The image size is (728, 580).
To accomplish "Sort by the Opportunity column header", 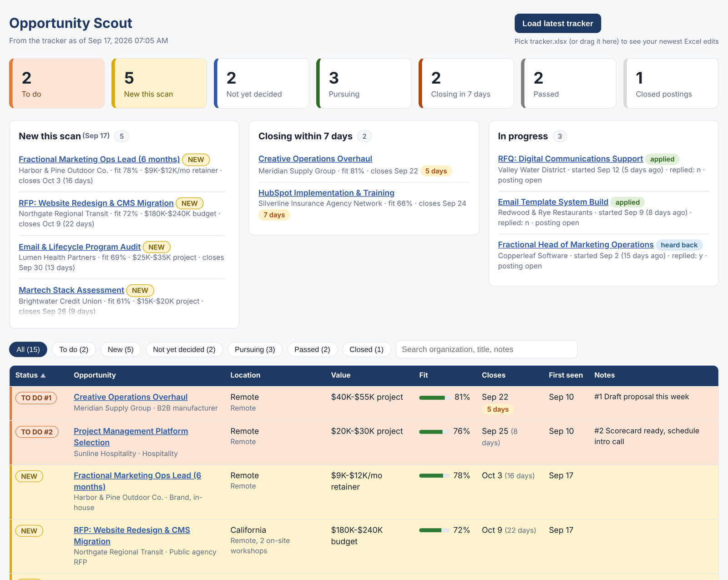I will pyautogui.click(x=95, y=375).
